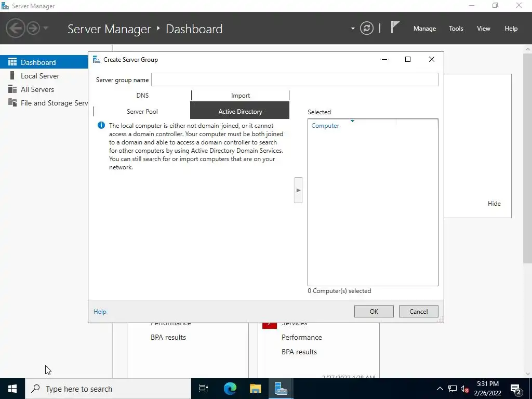
Task: Click the dashboard vertical scrollbar
Action: 527,158
